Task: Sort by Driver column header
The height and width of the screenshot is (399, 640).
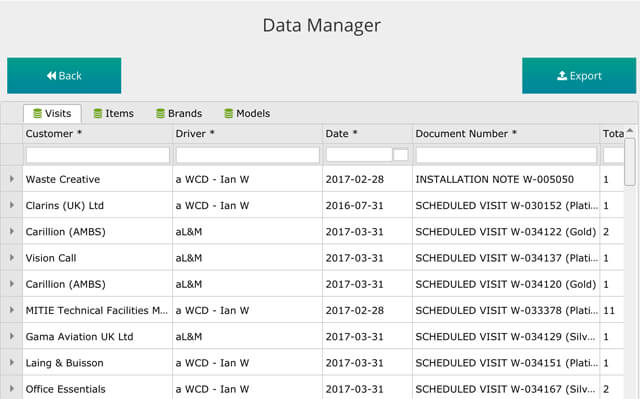Action: [x=247, y=134]
